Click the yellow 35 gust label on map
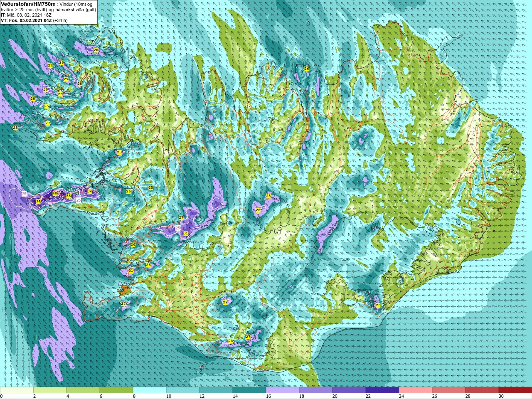This screenshot has width=532, height=399. click(69, 196)
